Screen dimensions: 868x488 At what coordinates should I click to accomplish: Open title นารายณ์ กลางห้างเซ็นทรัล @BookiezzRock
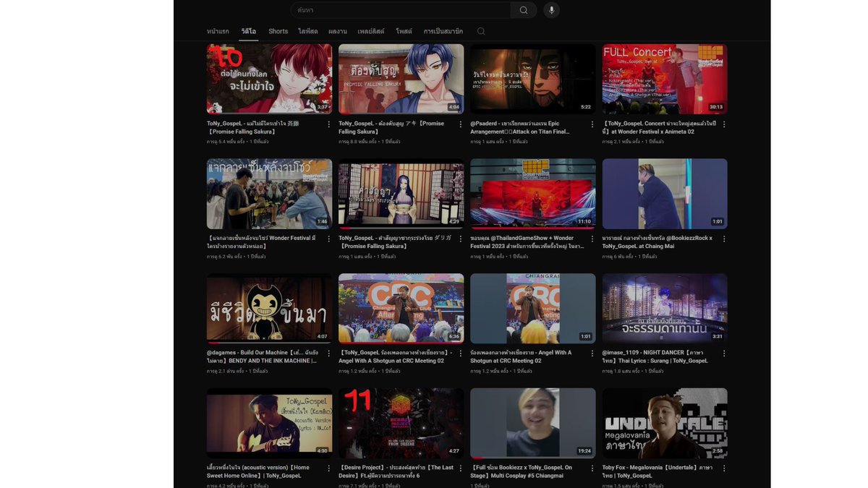click(x=658, y=242)
